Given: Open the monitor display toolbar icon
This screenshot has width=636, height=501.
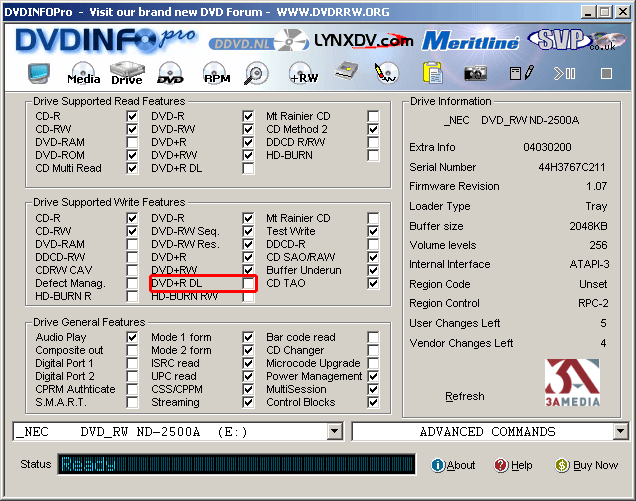Looking at the screenshot, I should point(39,73).
